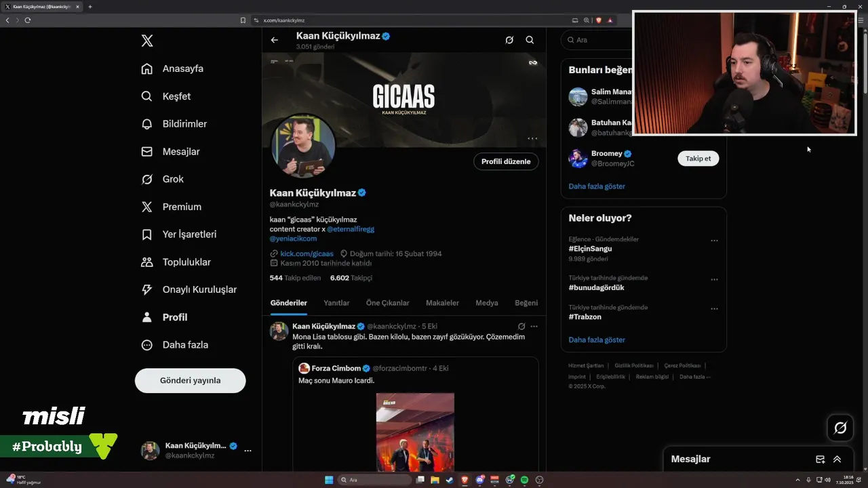Open Spotify from the taskbar
The height and width of the screenshot is (488, 868).
(524, 480)
